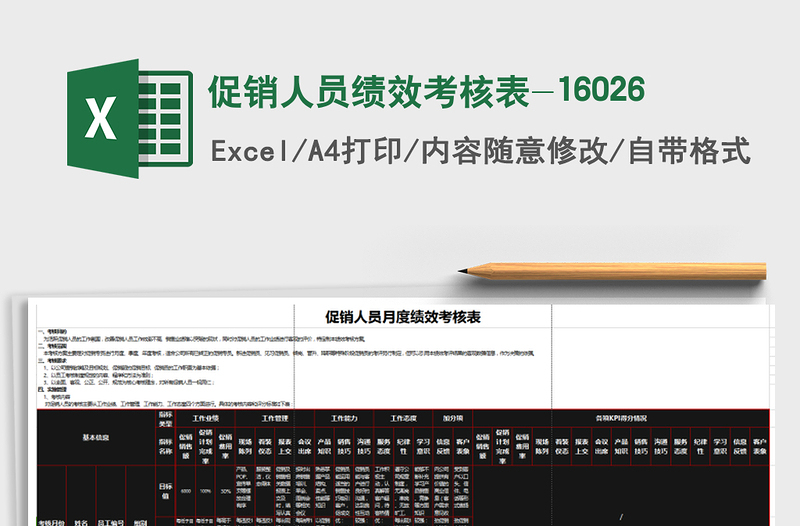
Task: Click the title 促销人员绩效考核表-16026
Action: tap(427, 92)
